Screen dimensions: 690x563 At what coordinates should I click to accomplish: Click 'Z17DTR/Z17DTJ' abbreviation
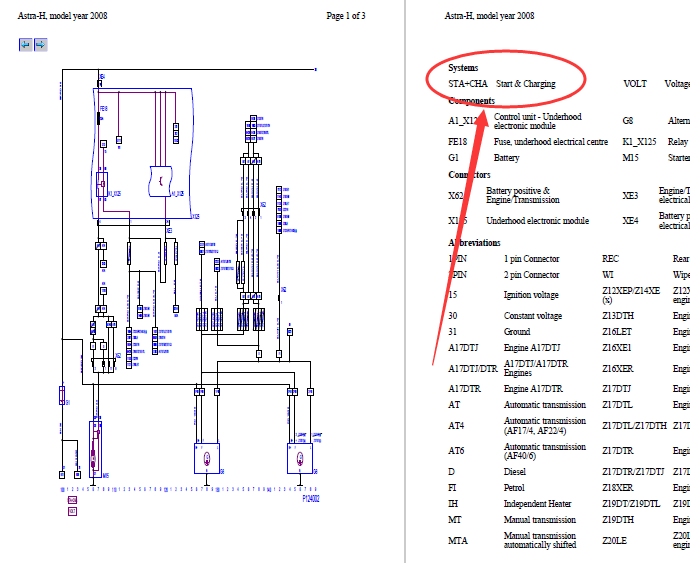click(x=633, y=472)
